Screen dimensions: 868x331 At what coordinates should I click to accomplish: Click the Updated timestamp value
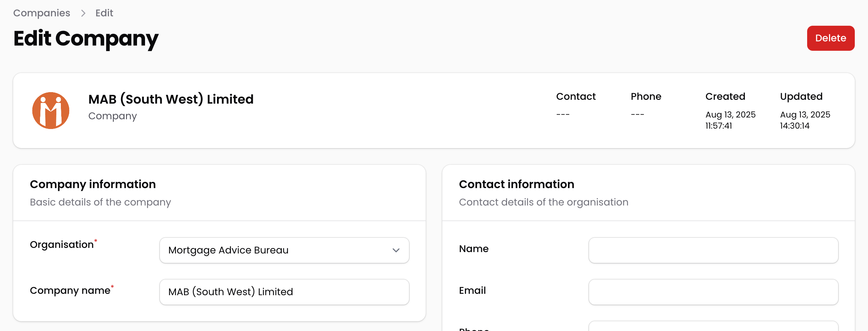pyautogui.click(x=805, y=120)
